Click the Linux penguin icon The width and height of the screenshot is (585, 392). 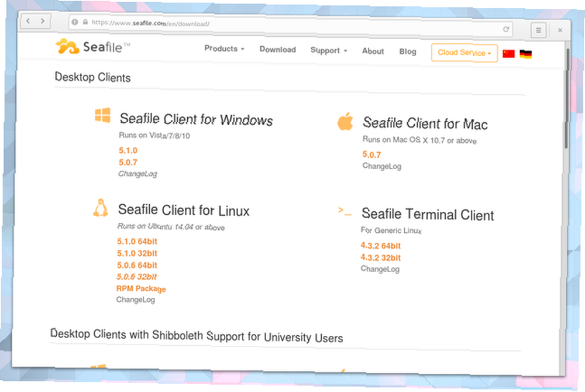101,208
